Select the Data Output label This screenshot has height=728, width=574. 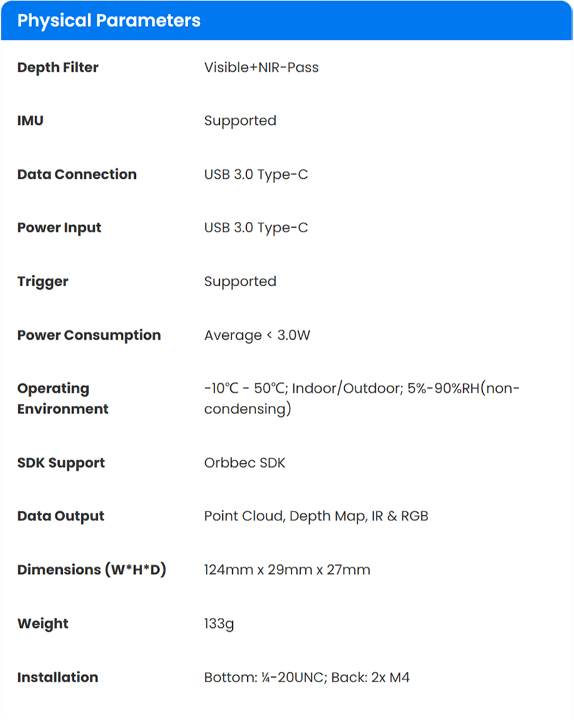point(60,517)
